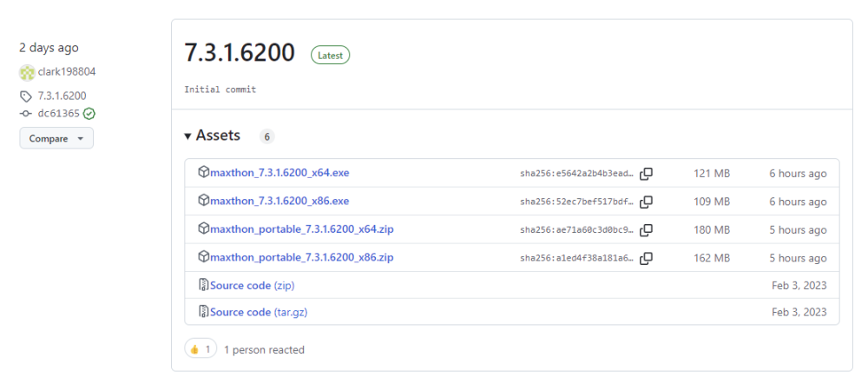Open commit dc61365
Viewport: 868px width, 384px height.
pyautogui.click(x=58, y=113)
